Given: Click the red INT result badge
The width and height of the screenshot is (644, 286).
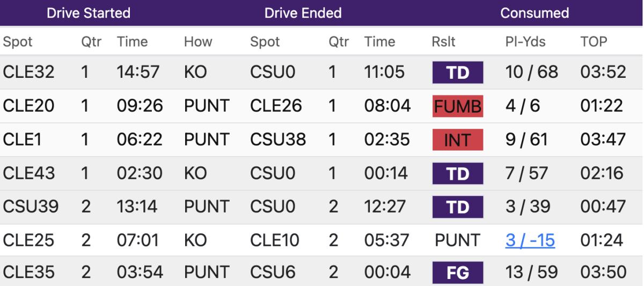Looking at the screenshot, I should click(457, 140).
